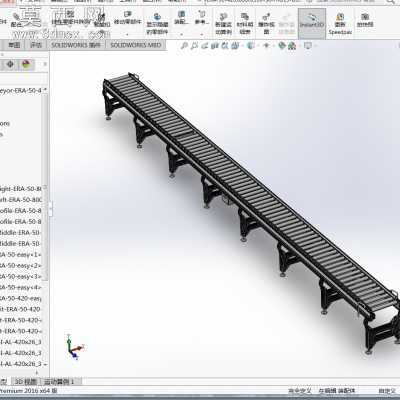Click Zoom to Area magnifier icon

coord(195,46)
